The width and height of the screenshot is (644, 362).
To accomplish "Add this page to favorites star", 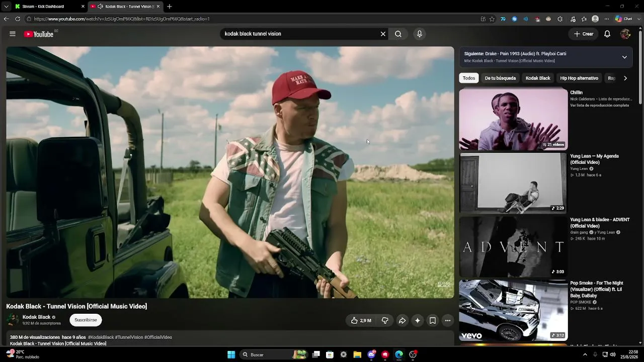I will (x=492, y=19).
